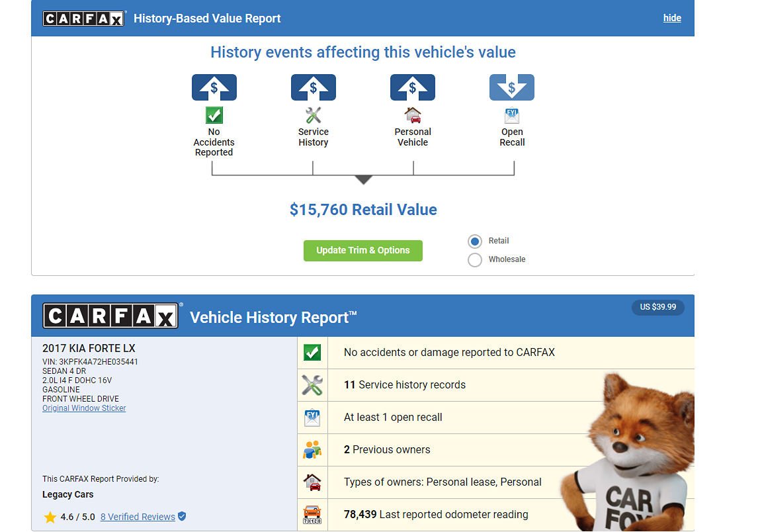Click the previous owners people icon
Viewport: 762px width, 532px height.
pos(312,450)
